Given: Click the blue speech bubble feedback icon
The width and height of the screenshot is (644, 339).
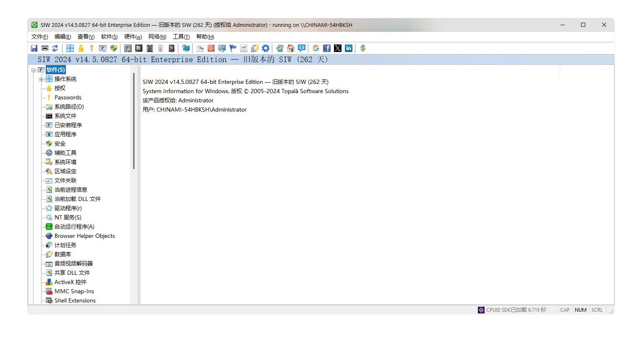Looking at the screenshot, I should (x=302, y=48).
